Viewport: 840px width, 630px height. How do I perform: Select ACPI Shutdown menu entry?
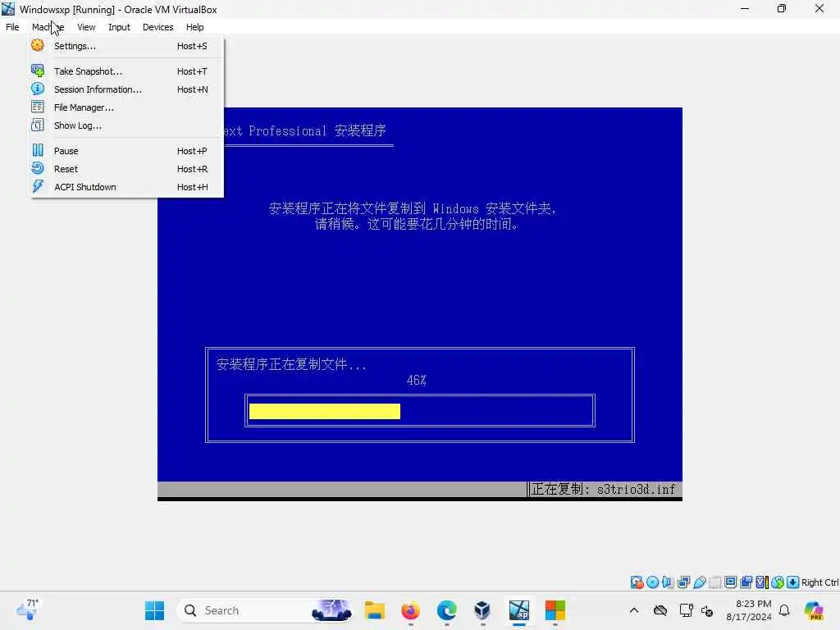[126, 187]
